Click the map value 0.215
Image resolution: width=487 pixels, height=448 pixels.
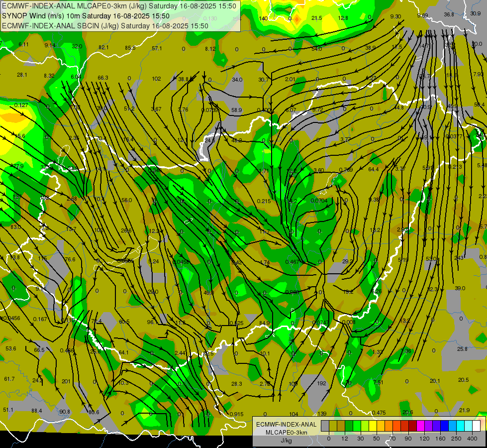[x=264, y=201]
